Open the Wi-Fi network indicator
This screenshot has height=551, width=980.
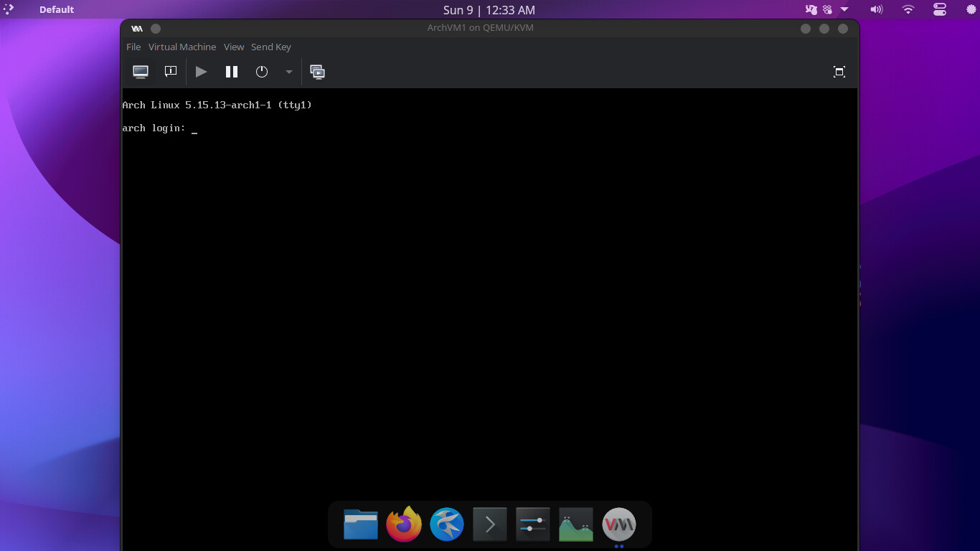point(908,10)
